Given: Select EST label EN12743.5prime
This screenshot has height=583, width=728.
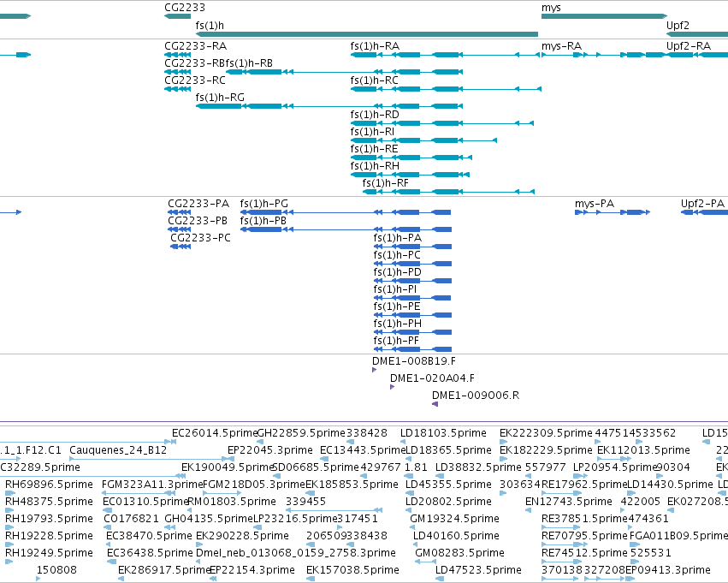Looking at the screenshot, I should click(x=569, y=502).
